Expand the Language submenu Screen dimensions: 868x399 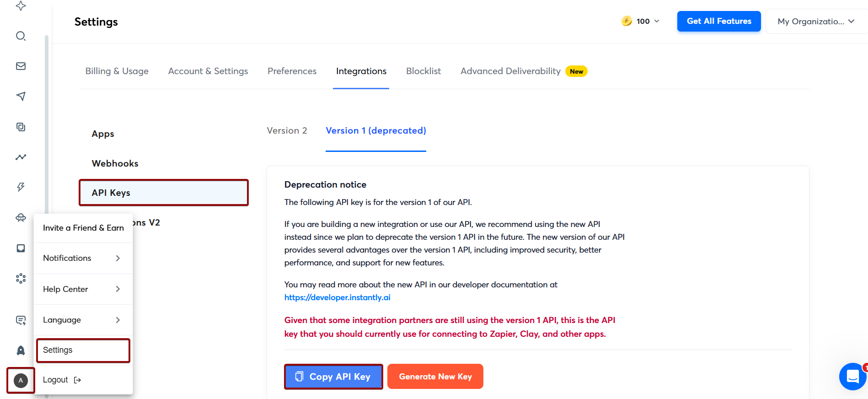pyautogui.click(x=83, y=320)
